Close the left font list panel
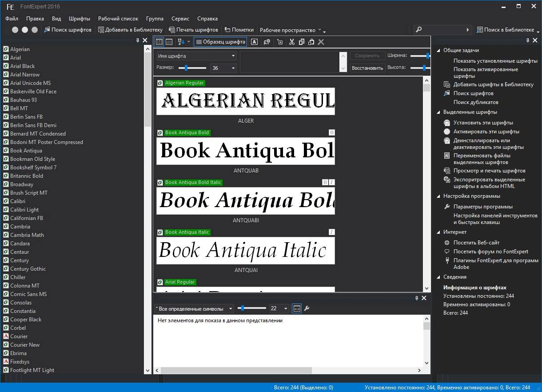The height and width of the screenshot is (392, 542). 145,40
